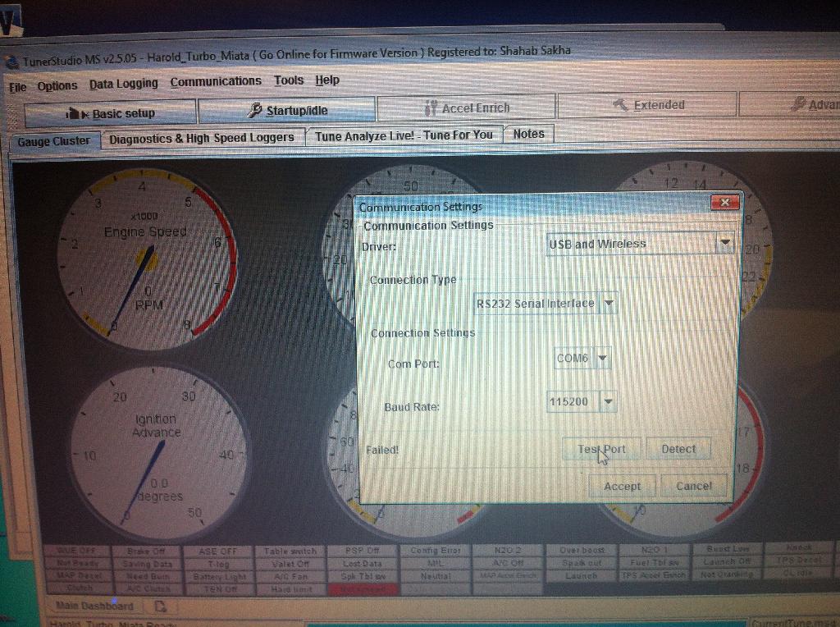Click the Battery Light indicator
Screen dimensions: 840x627
218,577
